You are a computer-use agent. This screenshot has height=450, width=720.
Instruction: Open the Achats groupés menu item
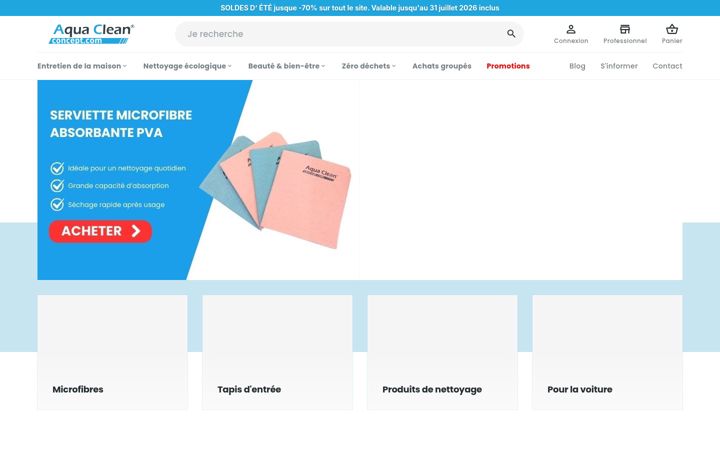[442, 66]
